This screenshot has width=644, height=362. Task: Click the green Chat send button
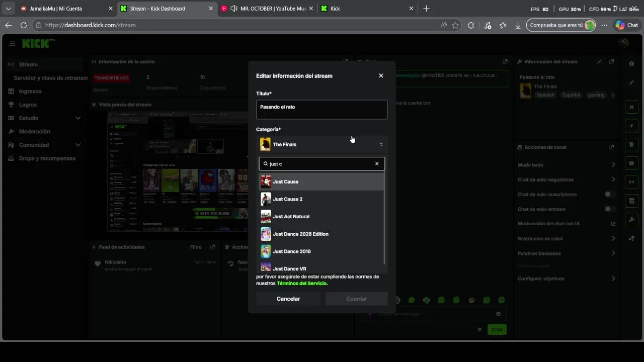click(497, 329)
